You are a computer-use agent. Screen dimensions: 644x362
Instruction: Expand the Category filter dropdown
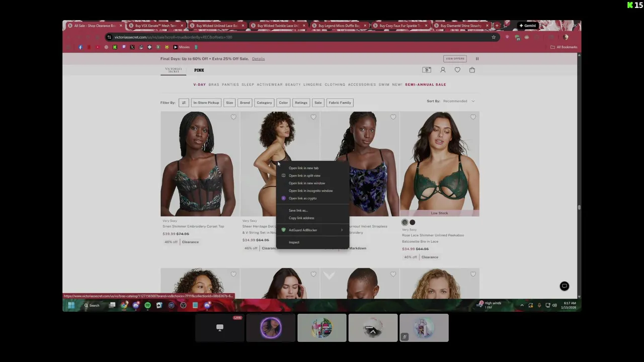point(264,103)
